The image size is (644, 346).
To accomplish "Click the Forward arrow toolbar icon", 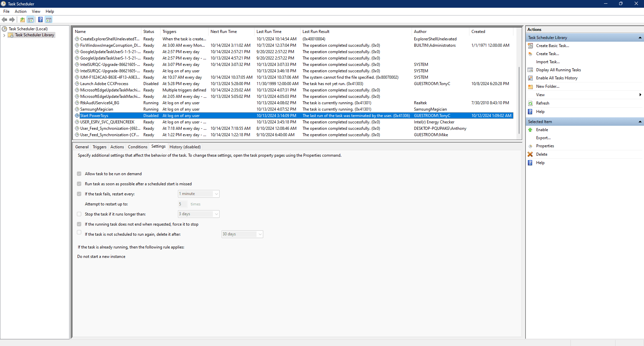I will [12, 20].
